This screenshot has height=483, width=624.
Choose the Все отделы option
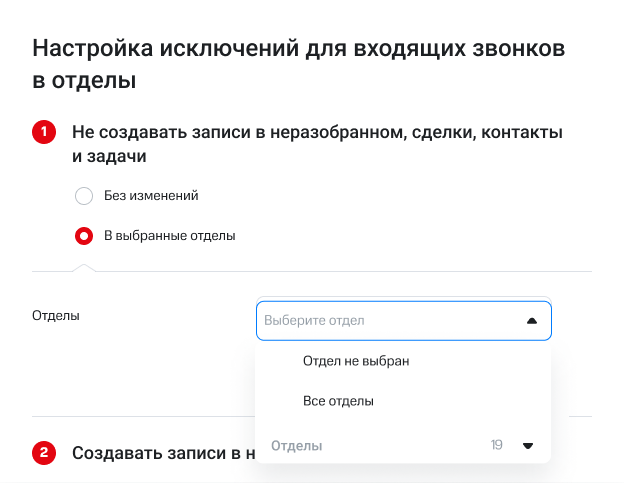point(338,401)
